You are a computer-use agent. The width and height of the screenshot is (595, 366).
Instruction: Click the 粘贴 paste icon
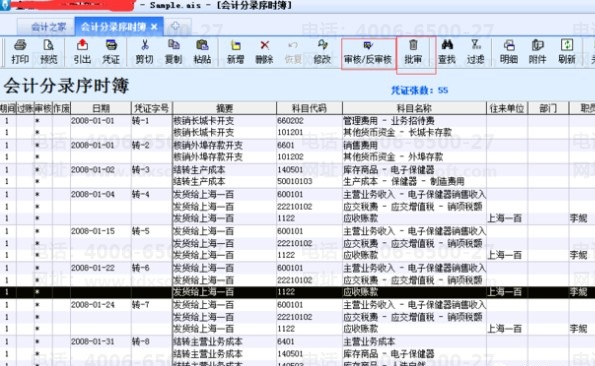[x=202, y=45]
